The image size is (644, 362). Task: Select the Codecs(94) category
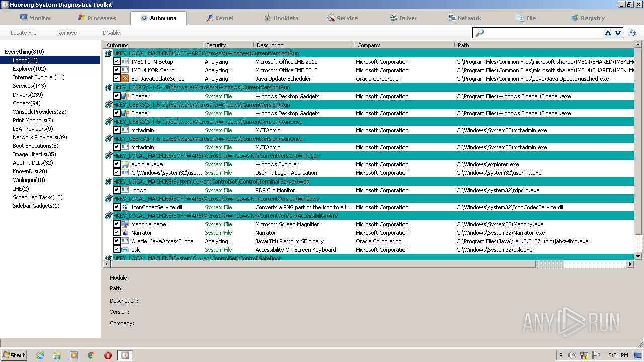coord(27,103)
